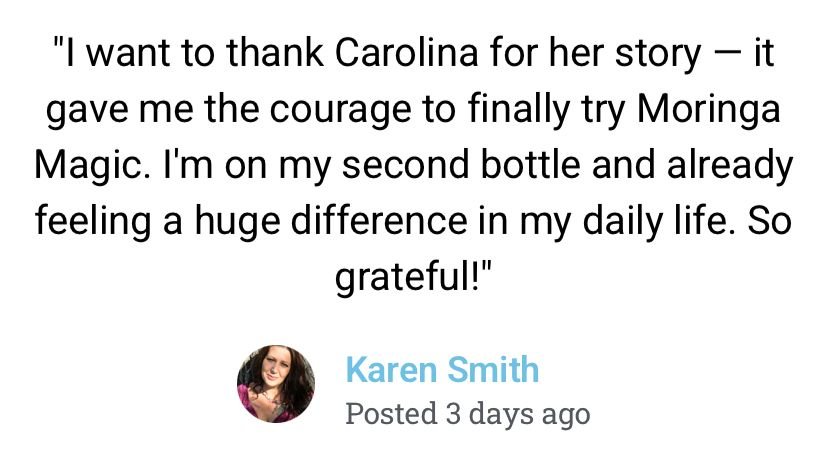Click the word "finally" in the second line
The width and height of the screenshot is (828, 464).
coord(519,108)
